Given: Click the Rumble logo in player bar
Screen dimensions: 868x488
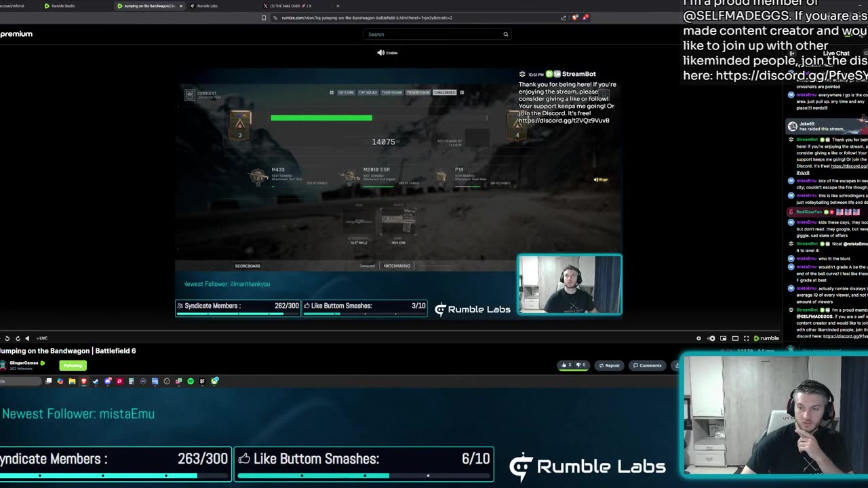Looking at the screenshot, I should tap(766, 338).
